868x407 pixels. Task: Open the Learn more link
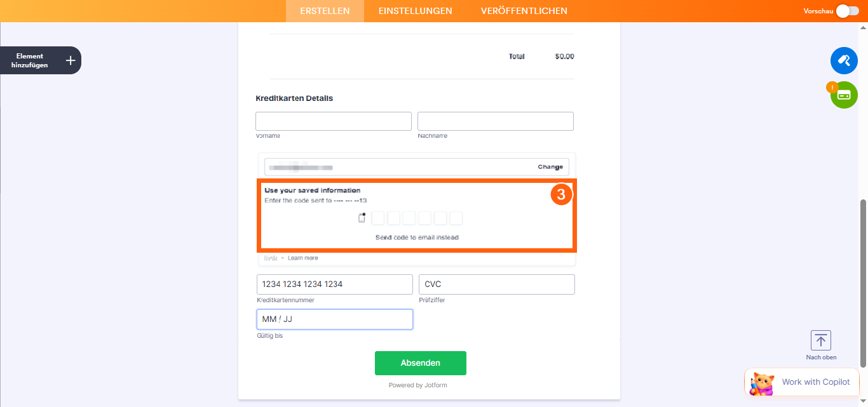(303, 258)
